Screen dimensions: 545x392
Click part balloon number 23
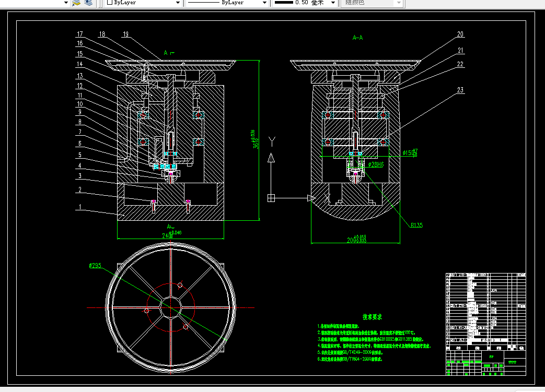[x=460, y=90]
